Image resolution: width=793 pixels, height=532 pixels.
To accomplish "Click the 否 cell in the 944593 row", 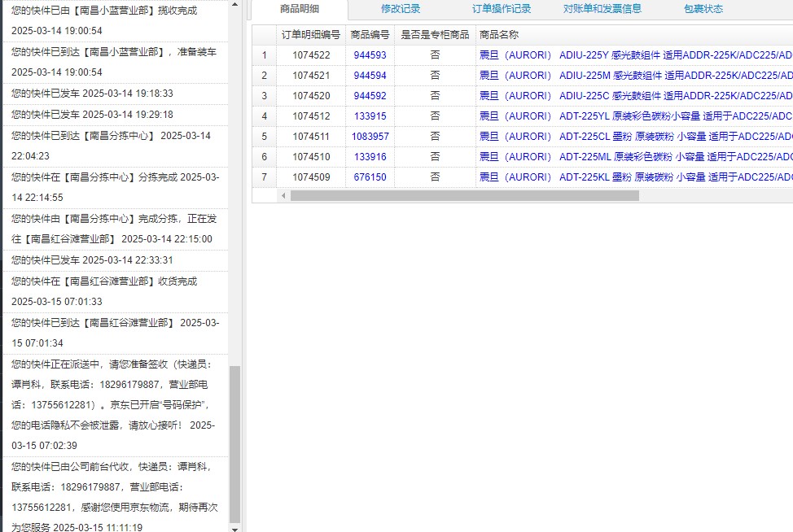I will pos(435,55).
